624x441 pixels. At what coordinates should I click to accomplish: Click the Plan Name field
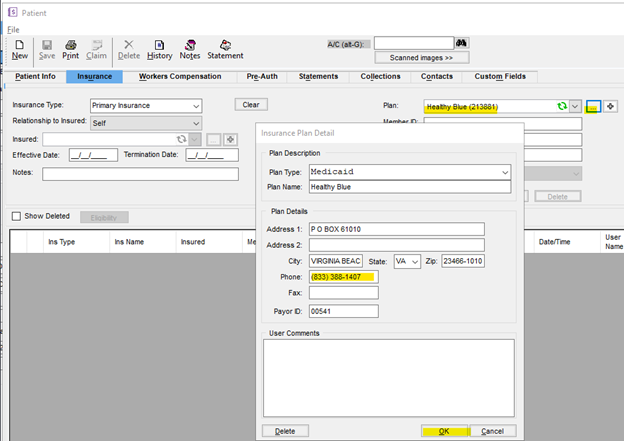(410, 187)
